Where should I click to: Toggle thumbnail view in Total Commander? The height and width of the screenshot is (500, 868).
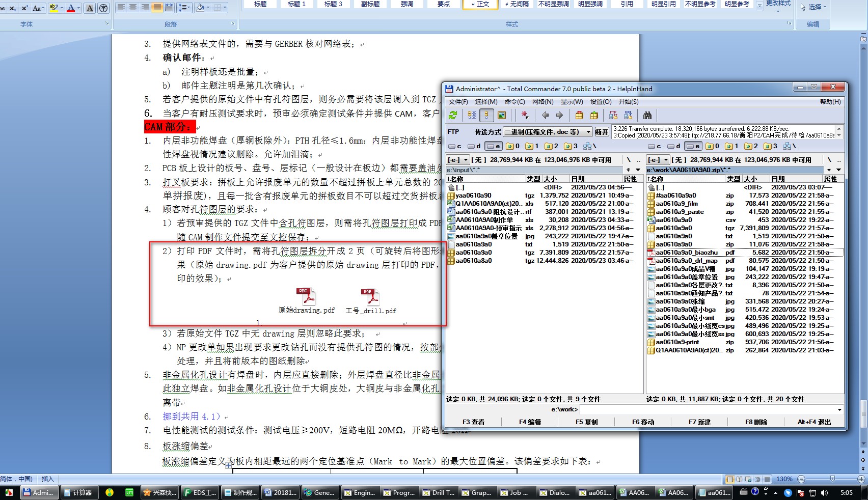click(502, 116)
